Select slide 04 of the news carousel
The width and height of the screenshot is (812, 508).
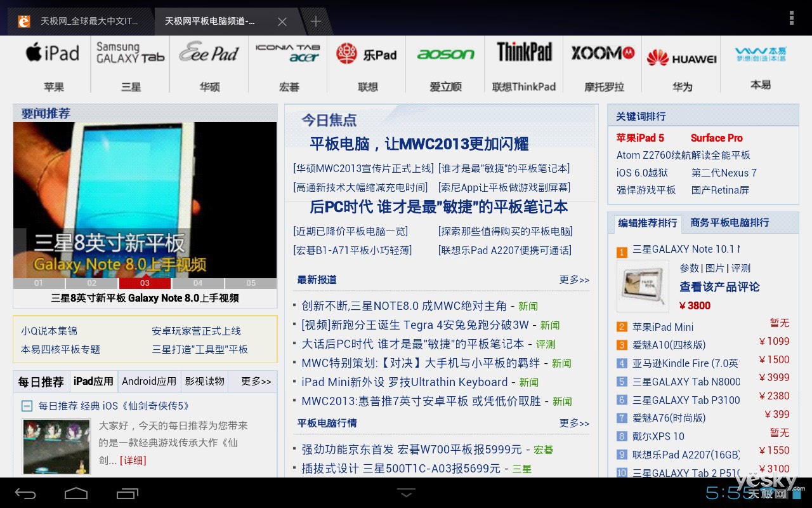click(x=198, y=283)
